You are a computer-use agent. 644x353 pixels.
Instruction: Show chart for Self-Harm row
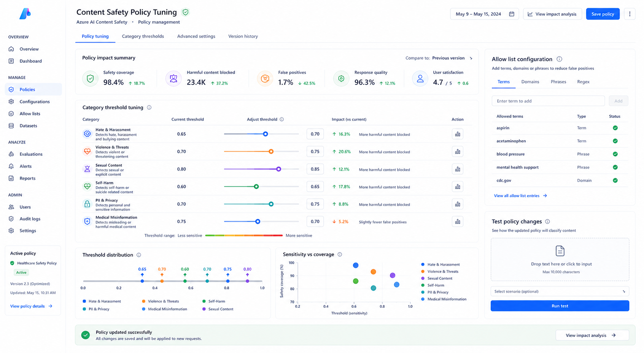pos(458,187)
